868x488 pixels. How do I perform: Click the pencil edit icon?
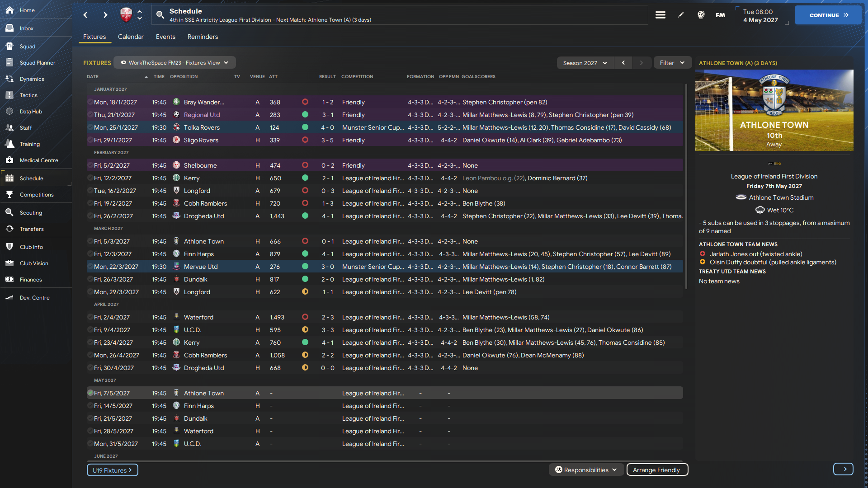(681, 15)
